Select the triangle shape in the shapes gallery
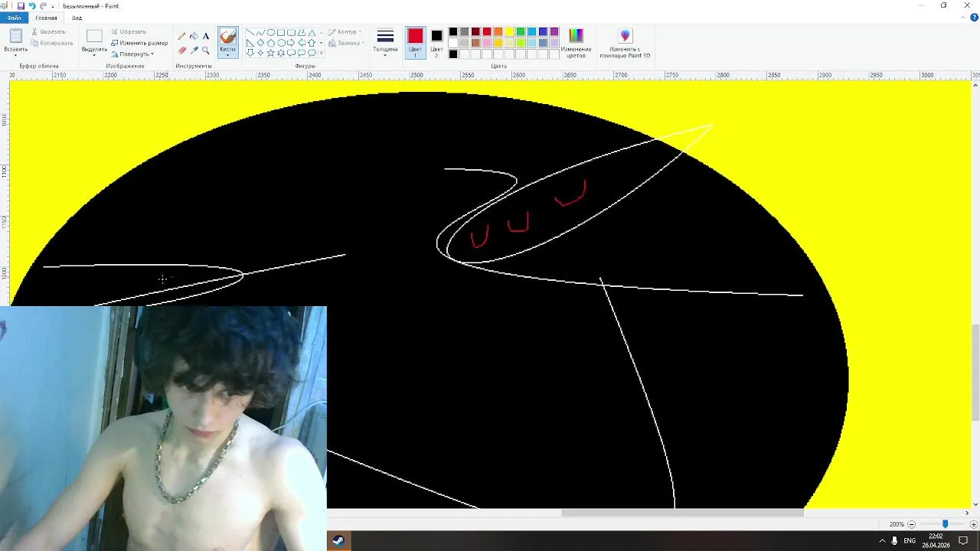This screenshot has width=980, height=551. point(312,33)
